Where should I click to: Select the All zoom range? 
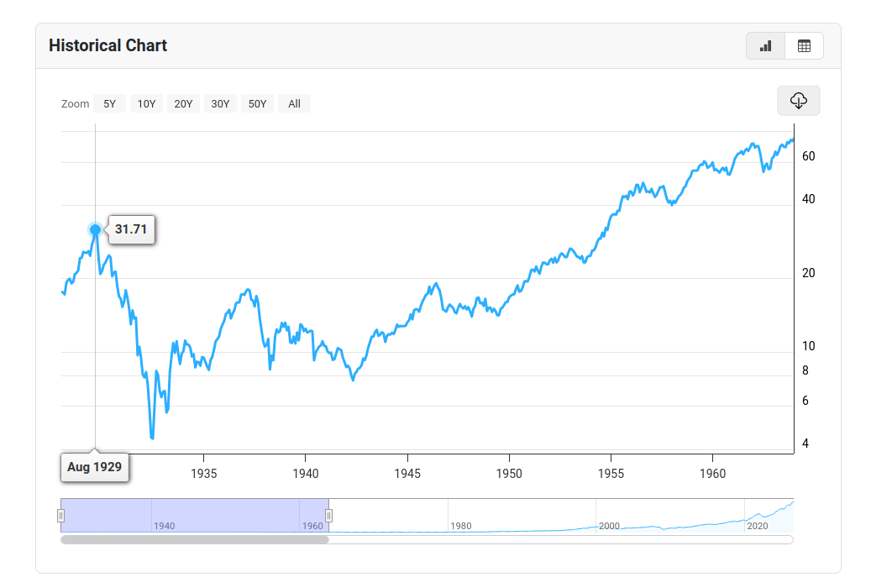click(295, 104)
